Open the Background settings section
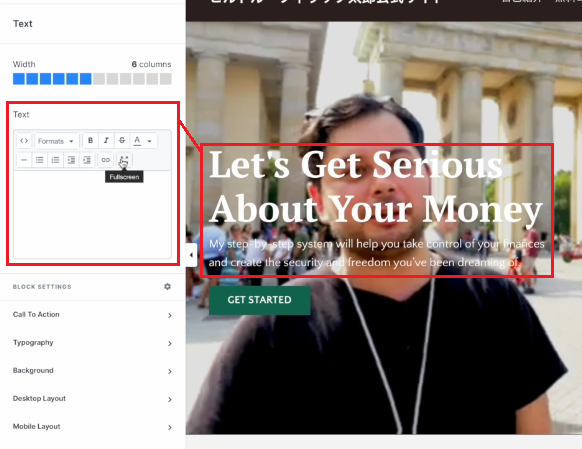This screenshot has height=449, width=582. tap(92, 371)
